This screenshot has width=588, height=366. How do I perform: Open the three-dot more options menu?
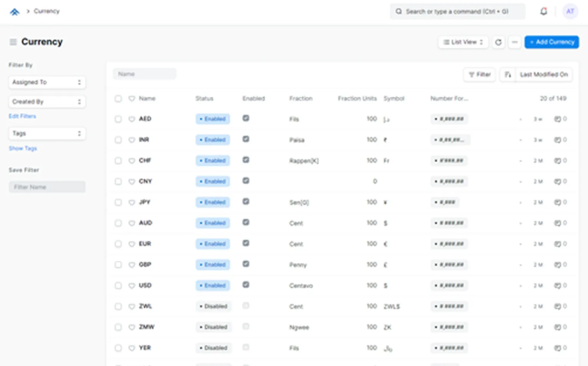515,42
